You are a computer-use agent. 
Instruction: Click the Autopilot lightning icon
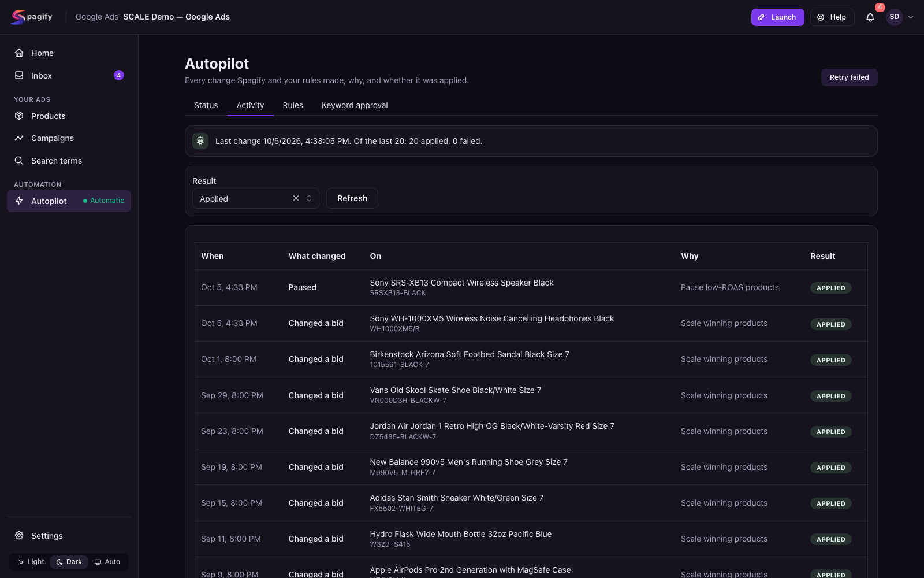[x=19, y=201]
